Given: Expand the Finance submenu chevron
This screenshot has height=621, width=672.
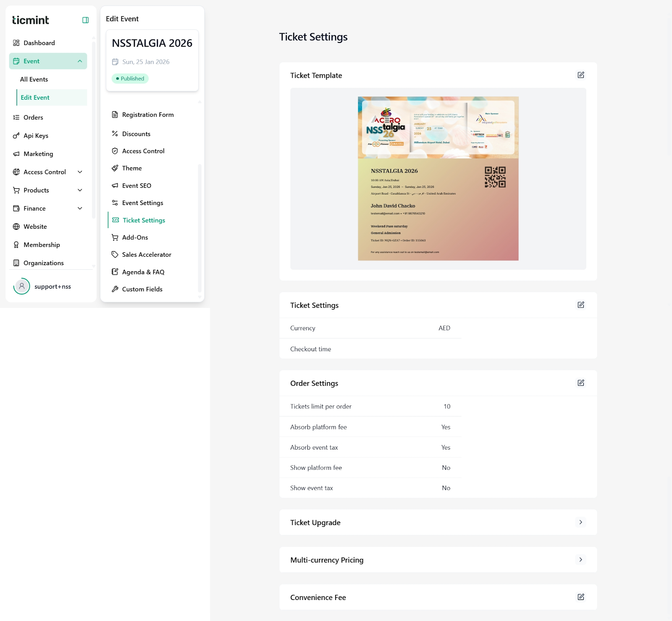Looking at the screenshot, I should [x=80, y=208].
